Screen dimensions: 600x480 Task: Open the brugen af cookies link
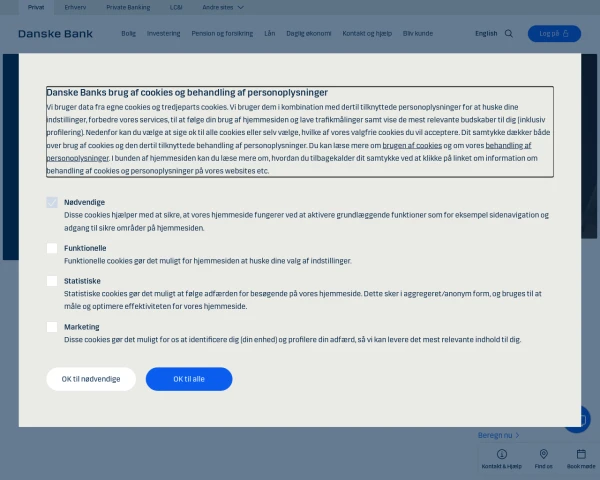click(x=412, y=145)
